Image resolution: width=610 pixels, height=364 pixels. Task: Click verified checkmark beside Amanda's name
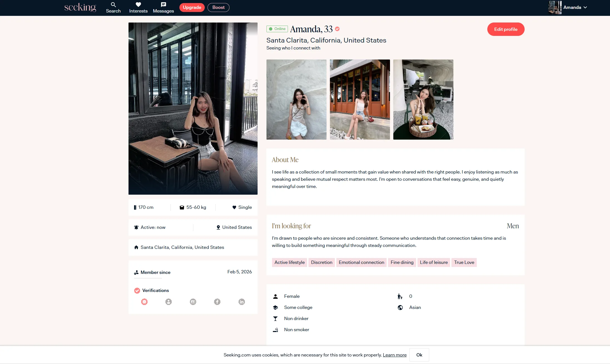(337, 29)
